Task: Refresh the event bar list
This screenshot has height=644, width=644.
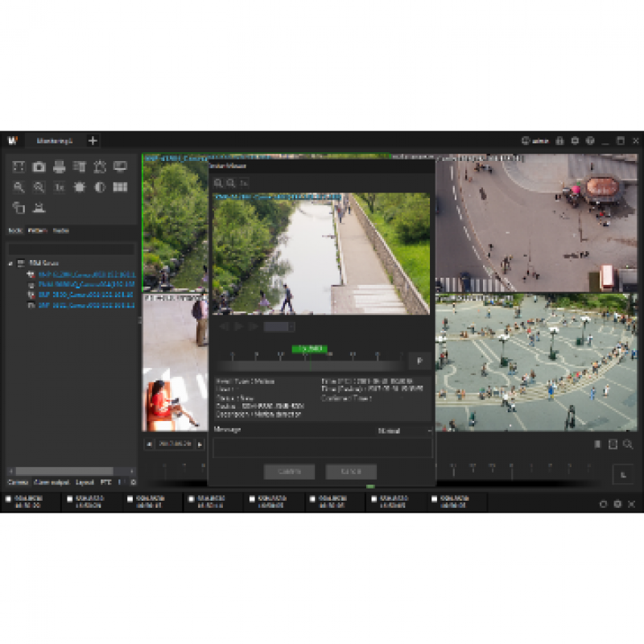Action: point(603,504)
